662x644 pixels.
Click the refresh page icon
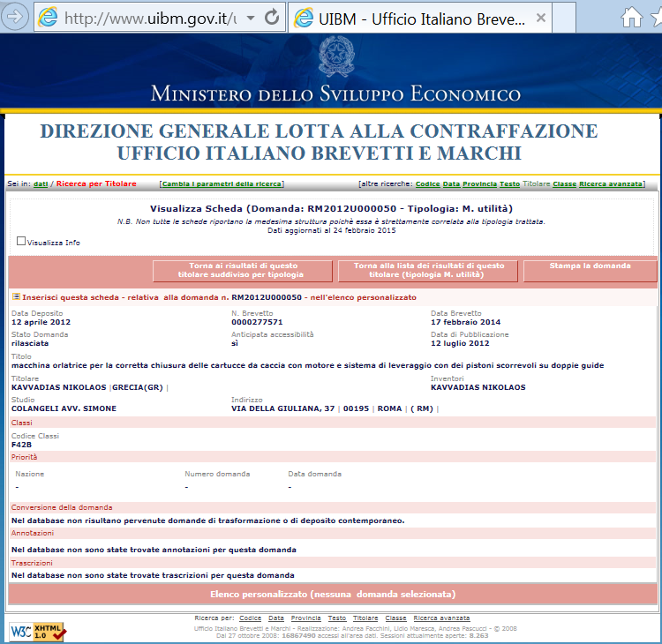[x=272, y=18]
